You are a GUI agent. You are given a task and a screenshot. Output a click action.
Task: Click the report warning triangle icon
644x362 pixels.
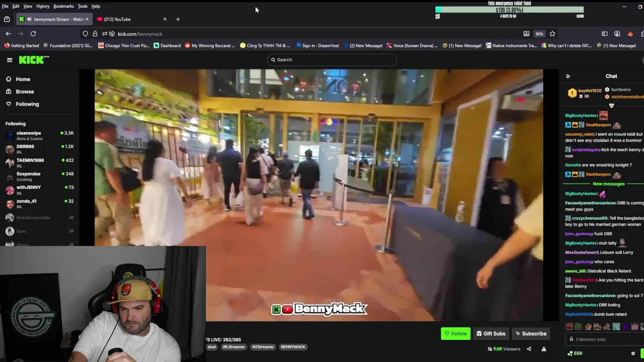coord(544,349)
